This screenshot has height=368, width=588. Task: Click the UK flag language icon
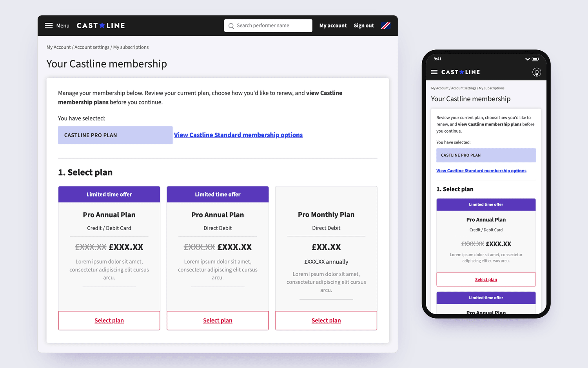(386, 26)
